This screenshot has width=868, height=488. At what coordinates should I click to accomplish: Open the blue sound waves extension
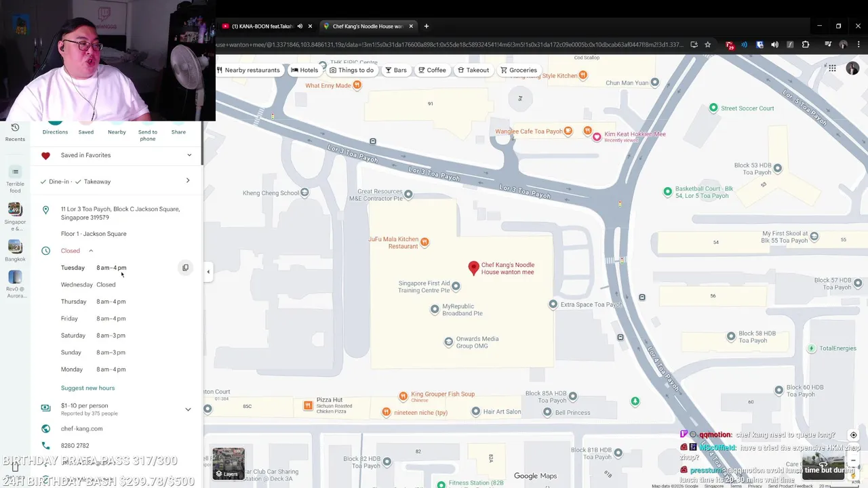pos(744,45)
